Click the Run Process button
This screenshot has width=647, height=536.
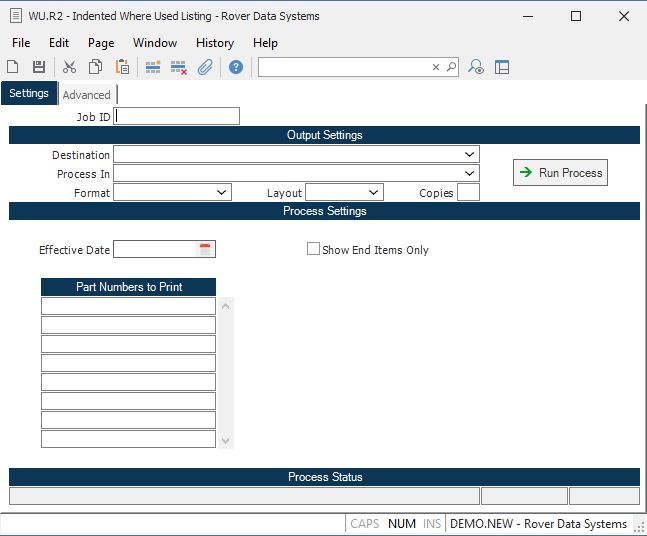tap(560, 173)
